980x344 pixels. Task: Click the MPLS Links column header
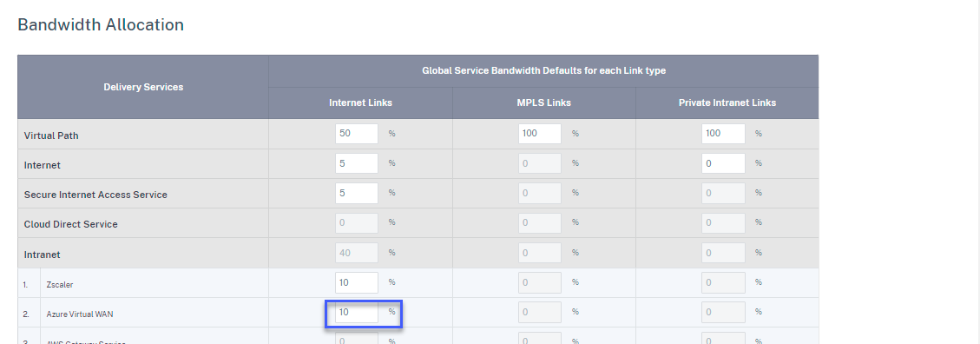click(x=543, y=103)
